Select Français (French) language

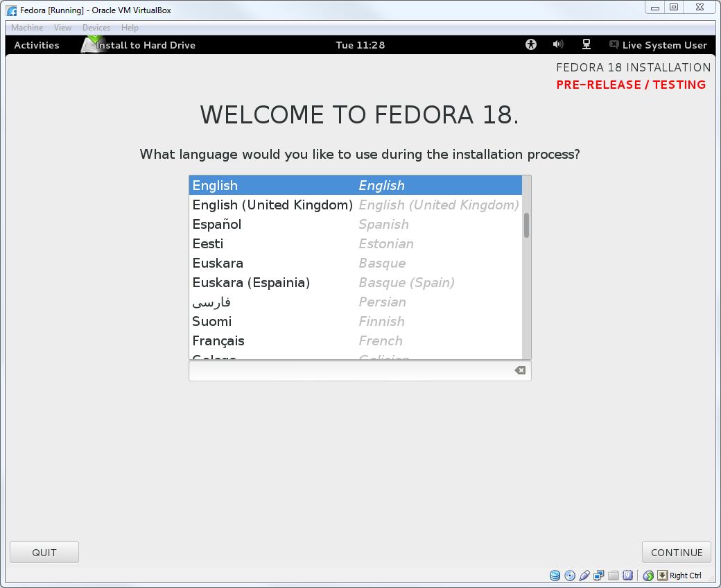point(356,340)
